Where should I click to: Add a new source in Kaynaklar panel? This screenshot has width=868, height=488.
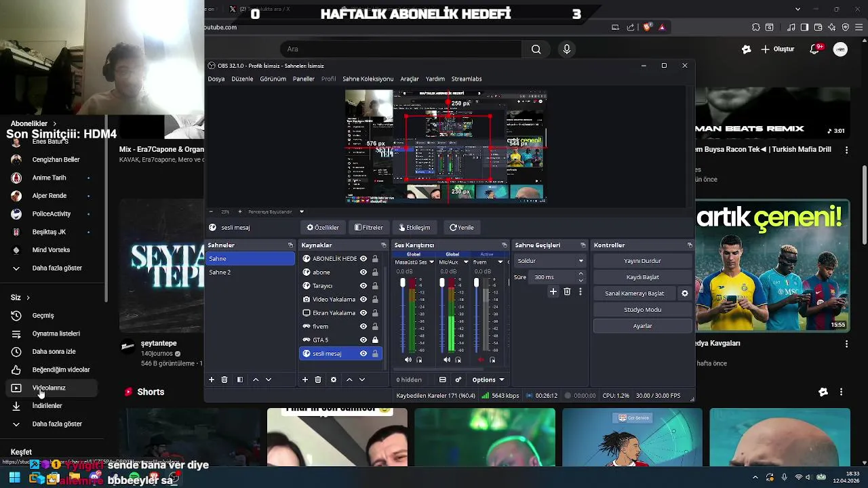[304, 380]
